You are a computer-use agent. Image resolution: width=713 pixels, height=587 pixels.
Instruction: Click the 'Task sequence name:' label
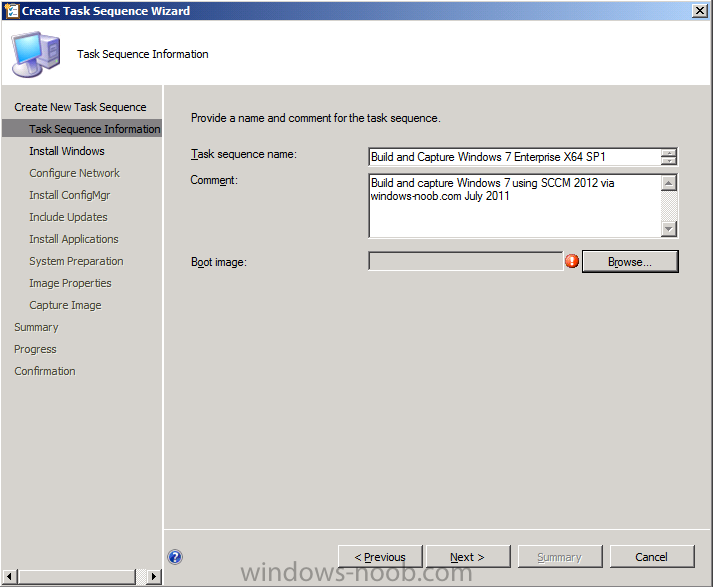point(244,154)
